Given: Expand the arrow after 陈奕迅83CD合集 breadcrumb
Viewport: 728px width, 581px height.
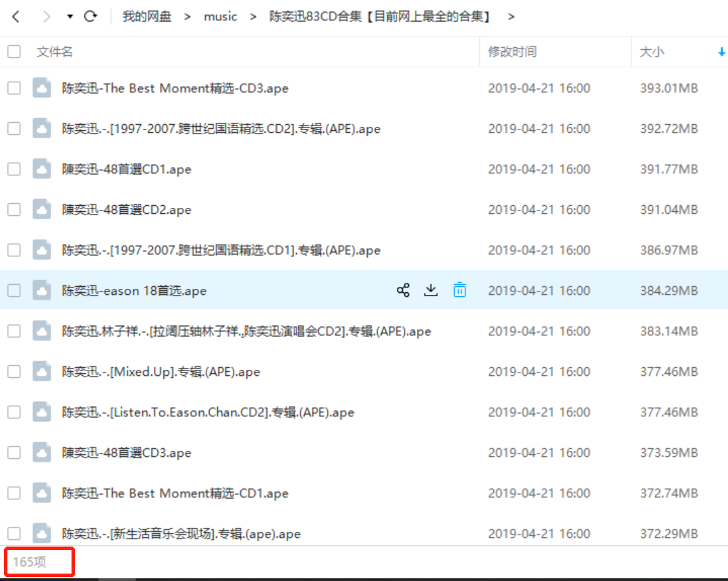Looking at the screenshot, I should click(x=511, y=17).
